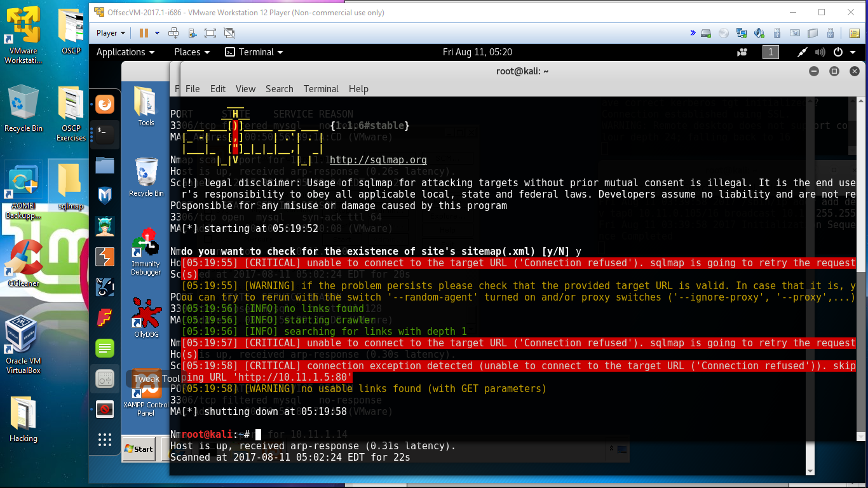Open the Files folder icon in Kali dock

click(x=105, y=165)
